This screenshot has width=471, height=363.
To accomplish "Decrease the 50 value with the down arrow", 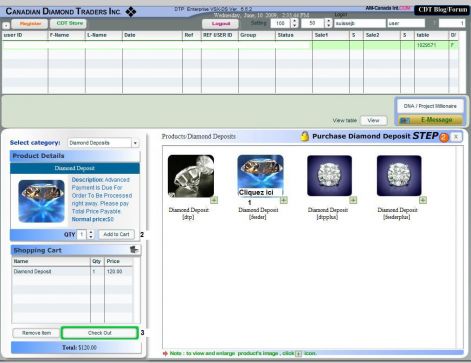I will 328,26.
